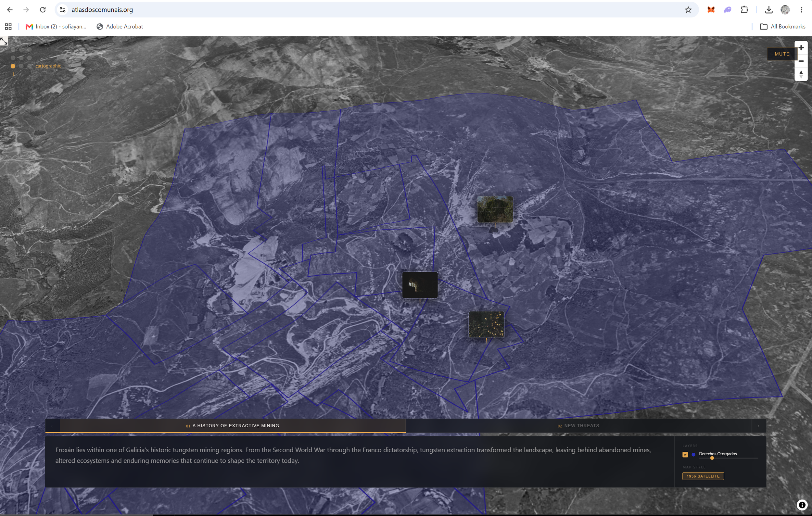This screenshot has width=812, height=516.
Task: Switch to A History of Extractive Mining tab
Action: tap(233, 426)
